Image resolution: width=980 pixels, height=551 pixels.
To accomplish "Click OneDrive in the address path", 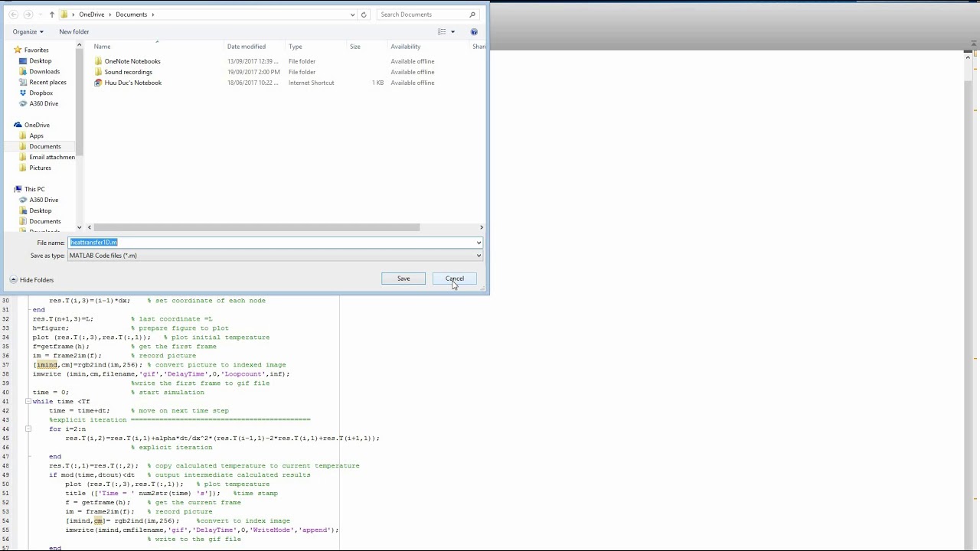I will 92,15.
